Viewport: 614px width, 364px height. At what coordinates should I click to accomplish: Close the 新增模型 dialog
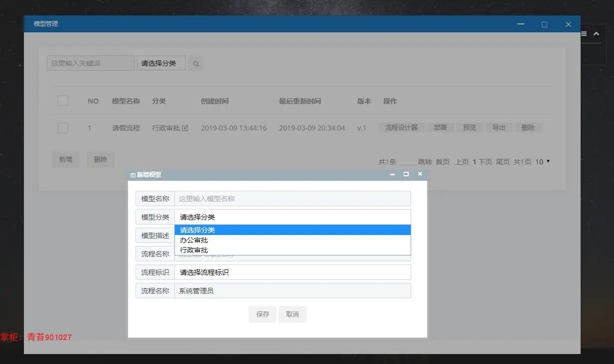pyautogui.click(x=420, y=174)
